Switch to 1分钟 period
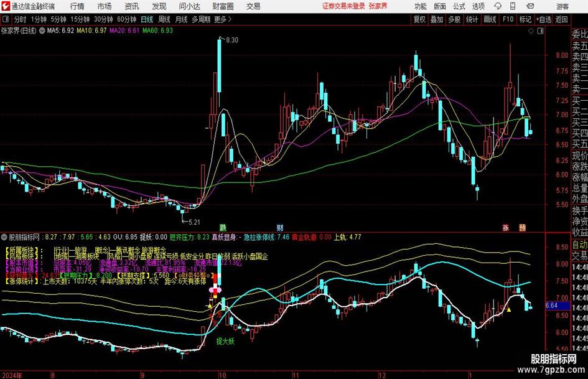Image resolution: width=588 pixels, height=379 pixels. (x=39, y=19)
